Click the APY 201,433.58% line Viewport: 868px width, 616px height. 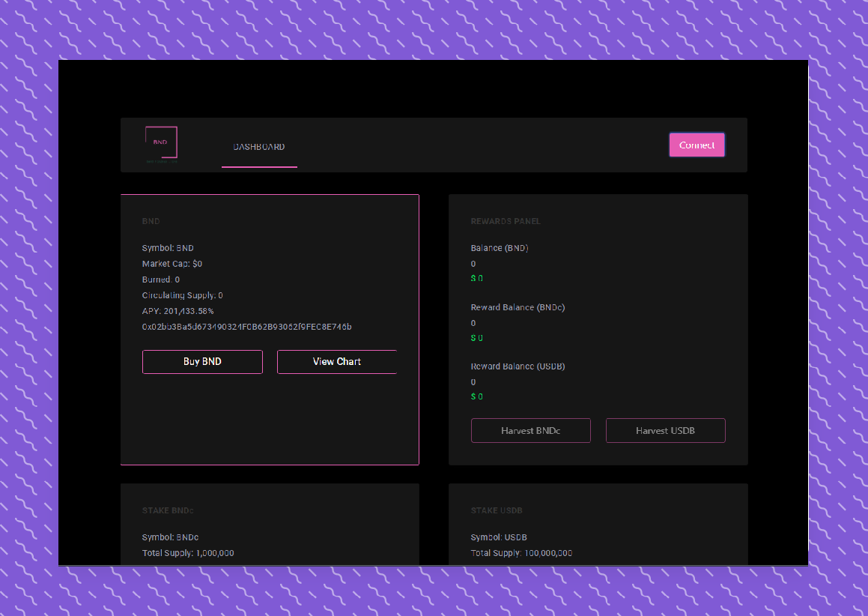point(177,311)
